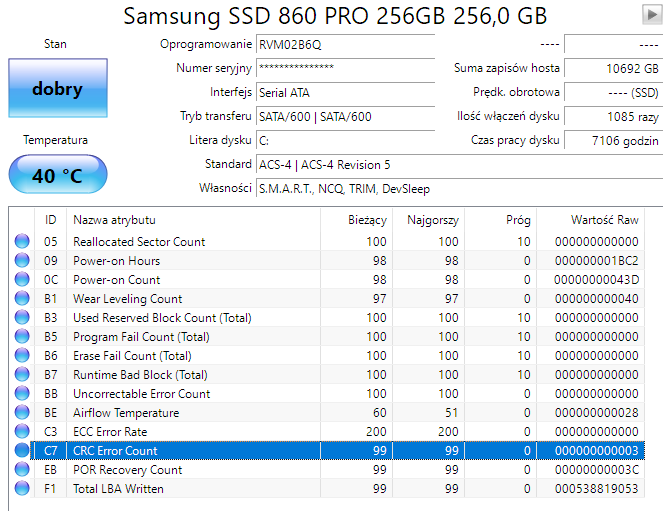The image size is (663, 511).
Task: Click the 'Suma zapisów hosta' label
Action: point(507,68)
